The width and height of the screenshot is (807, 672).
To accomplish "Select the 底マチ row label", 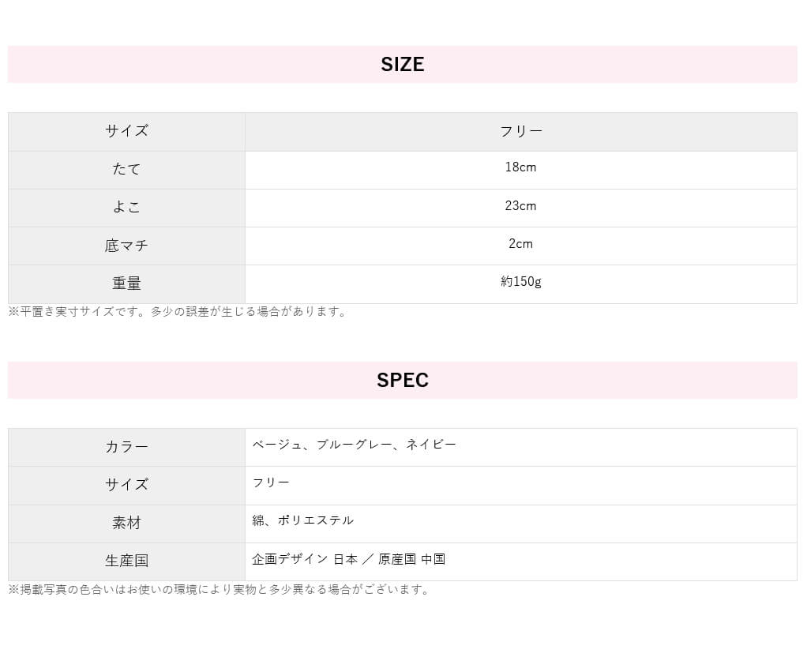I will [126, 246].
